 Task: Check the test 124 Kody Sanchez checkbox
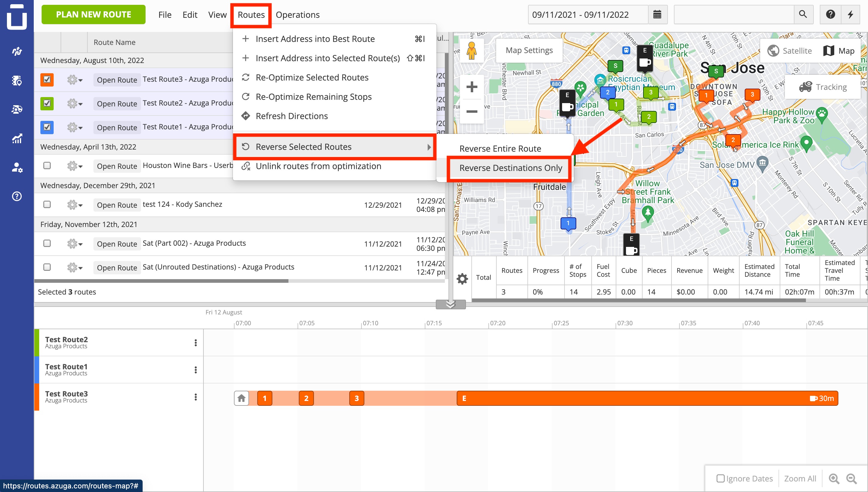click(x=47, y=204)
